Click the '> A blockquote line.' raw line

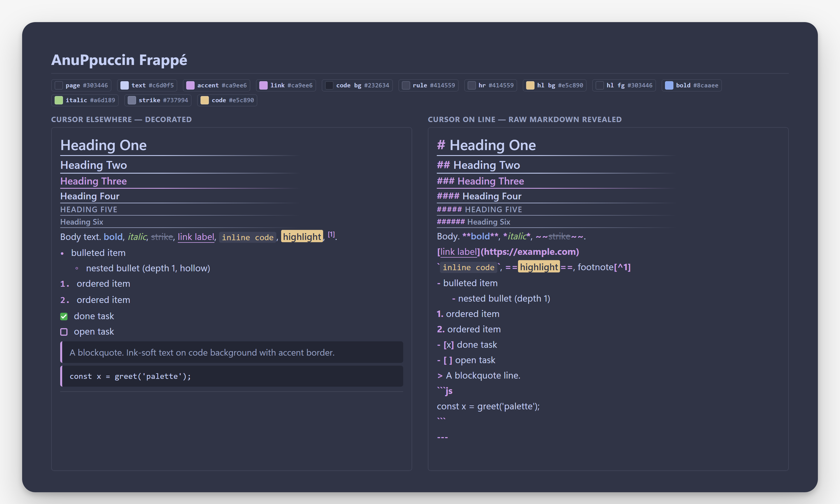pyautogui.click(x=479, y=376)
